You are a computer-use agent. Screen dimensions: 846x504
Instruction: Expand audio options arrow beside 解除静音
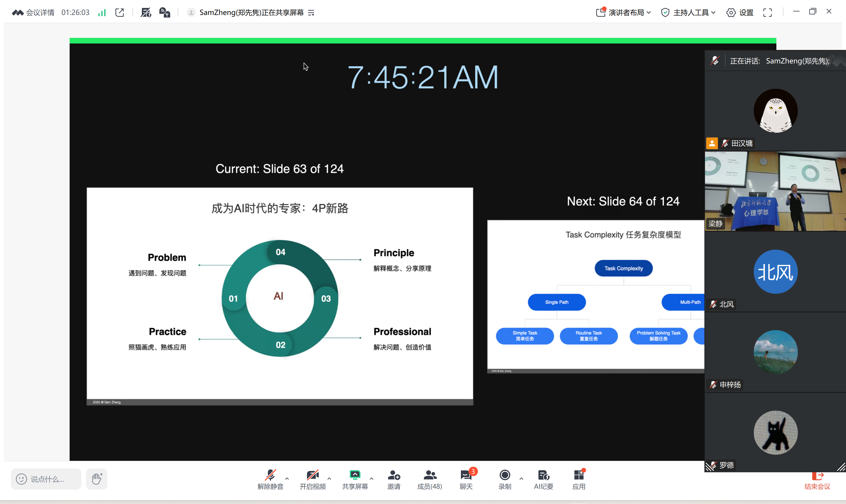(x=287, y=478)
